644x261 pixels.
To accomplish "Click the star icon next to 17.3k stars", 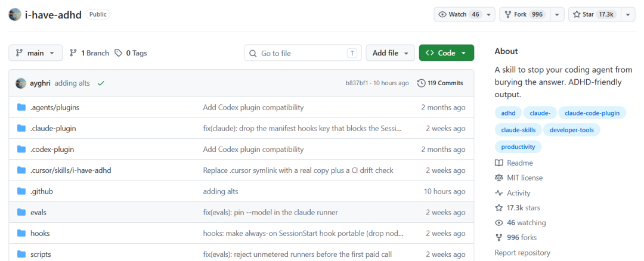I will click(499, 207).
